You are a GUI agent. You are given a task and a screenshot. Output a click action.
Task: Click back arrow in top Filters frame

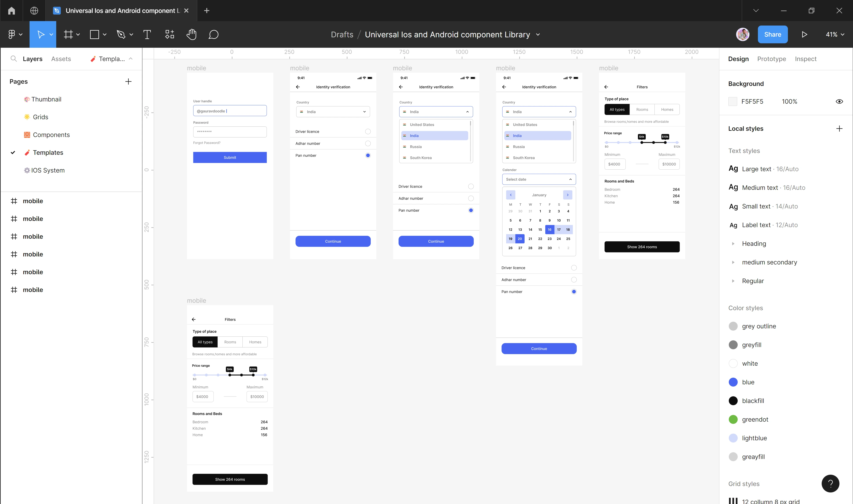point(606,87)
